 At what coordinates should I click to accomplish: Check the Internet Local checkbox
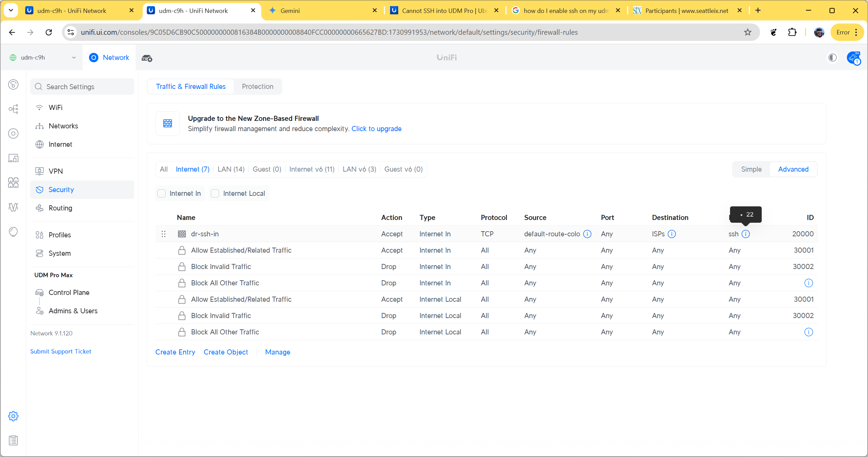pos(215,193)
